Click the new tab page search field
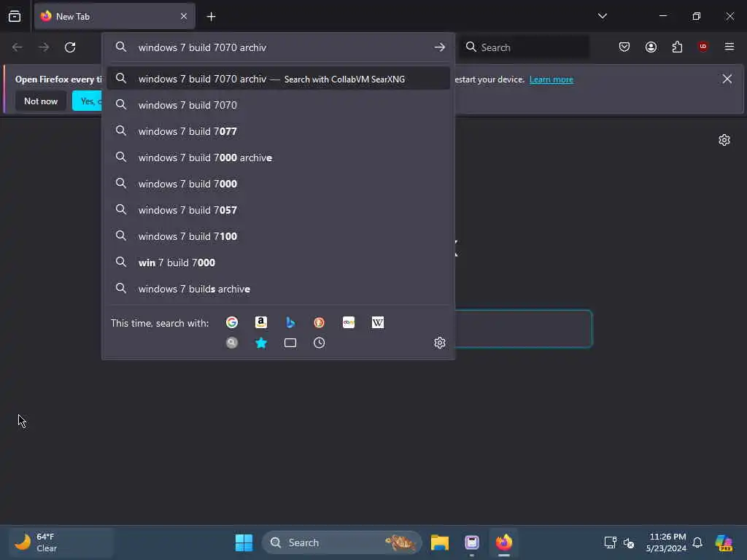 pos(523,329)
